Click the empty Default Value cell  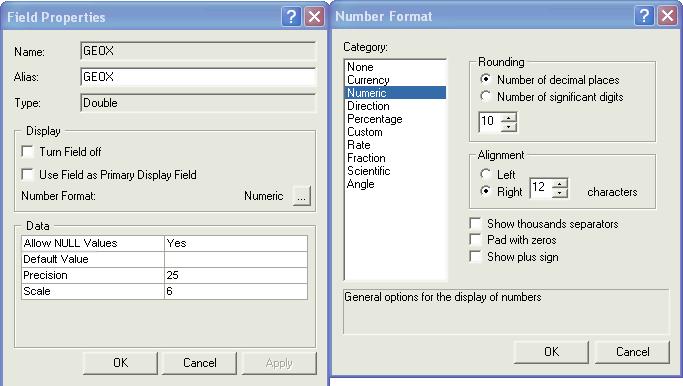pyautogui.click(x=236, y=259)
